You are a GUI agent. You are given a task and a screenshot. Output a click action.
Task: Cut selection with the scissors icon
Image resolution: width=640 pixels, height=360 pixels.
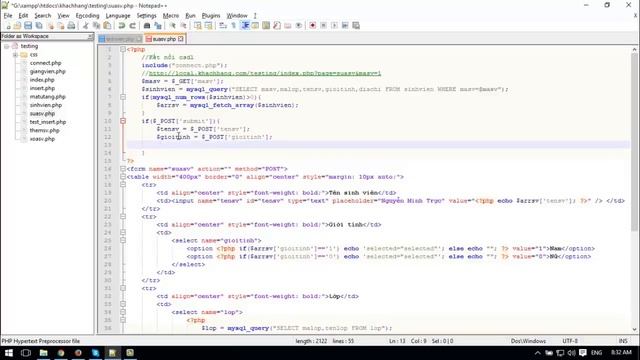86,25
